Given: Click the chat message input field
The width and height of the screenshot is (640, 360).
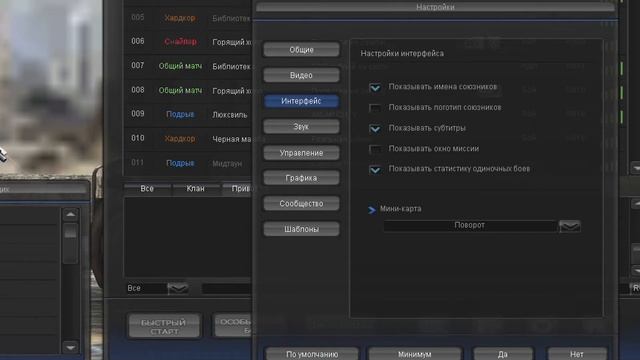Looking at the screenshot, I should click(x=227, y=288).
